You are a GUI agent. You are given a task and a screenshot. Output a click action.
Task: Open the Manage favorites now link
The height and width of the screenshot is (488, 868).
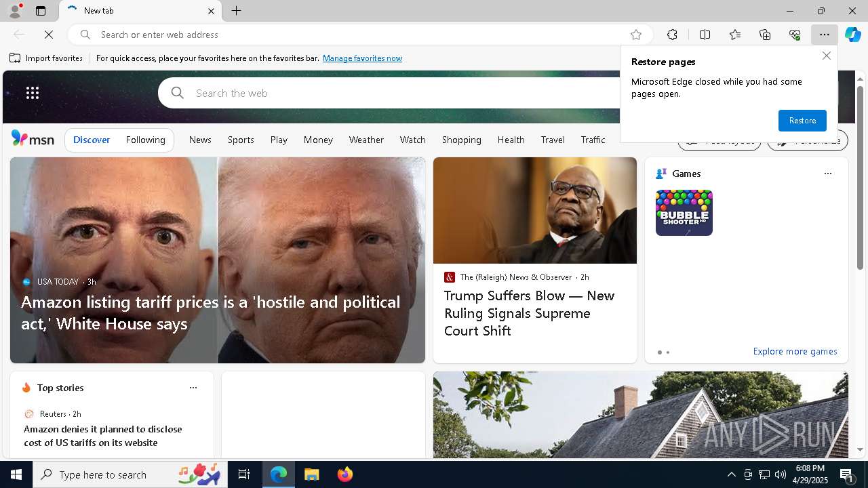coord(362,58)
